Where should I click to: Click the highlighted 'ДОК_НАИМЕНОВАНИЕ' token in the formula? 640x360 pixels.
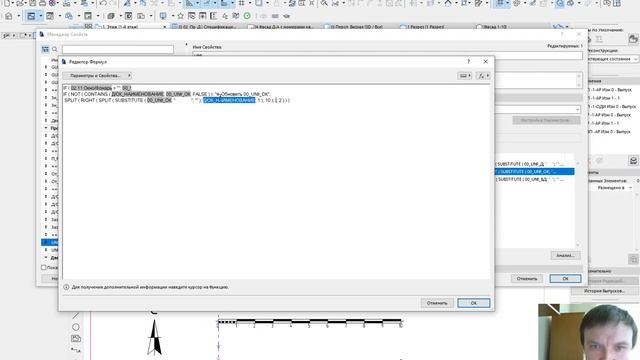point(229,100)
